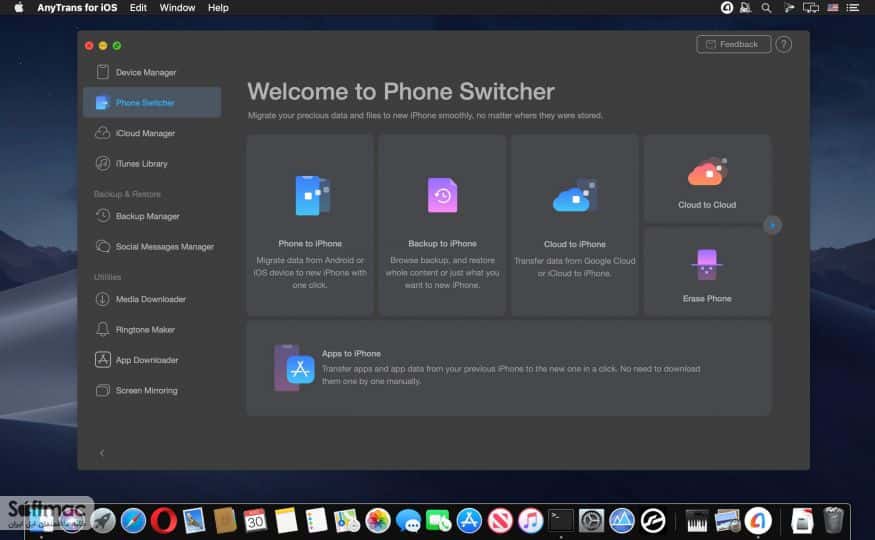Open the AnyTrans for iOS menu

pyautogui.click(x=77, y=8)
